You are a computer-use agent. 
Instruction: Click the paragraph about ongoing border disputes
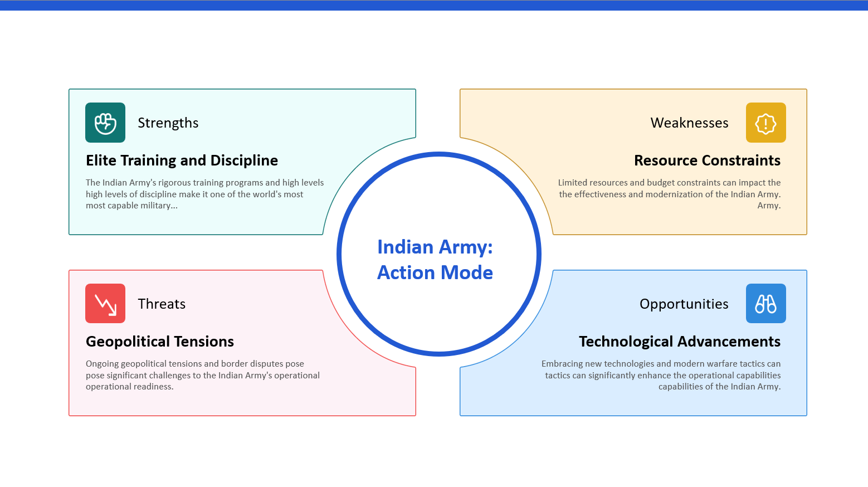tap(203, 375)
